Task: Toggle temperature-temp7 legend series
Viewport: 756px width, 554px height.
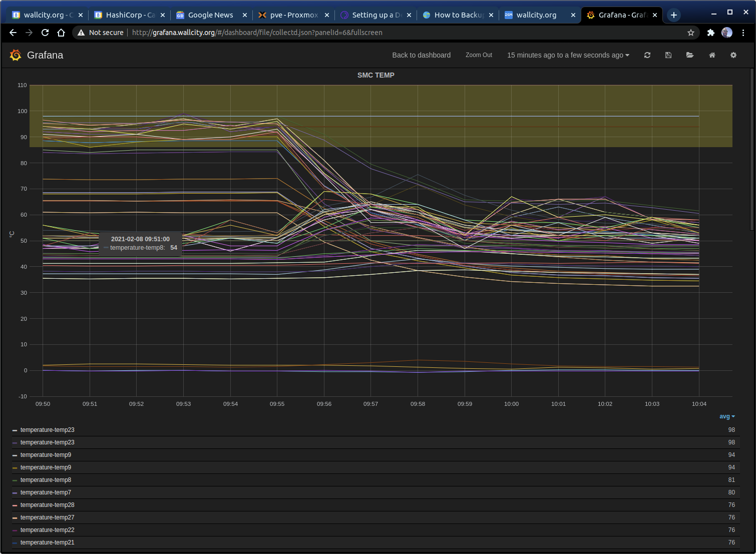Action: click(x=46, y=492)
